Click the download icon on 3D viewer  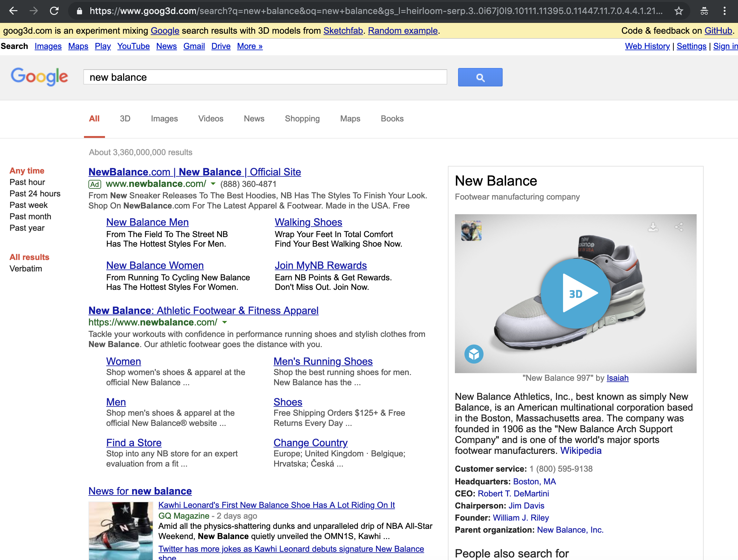pyautogui.click(x=653, y=227)
